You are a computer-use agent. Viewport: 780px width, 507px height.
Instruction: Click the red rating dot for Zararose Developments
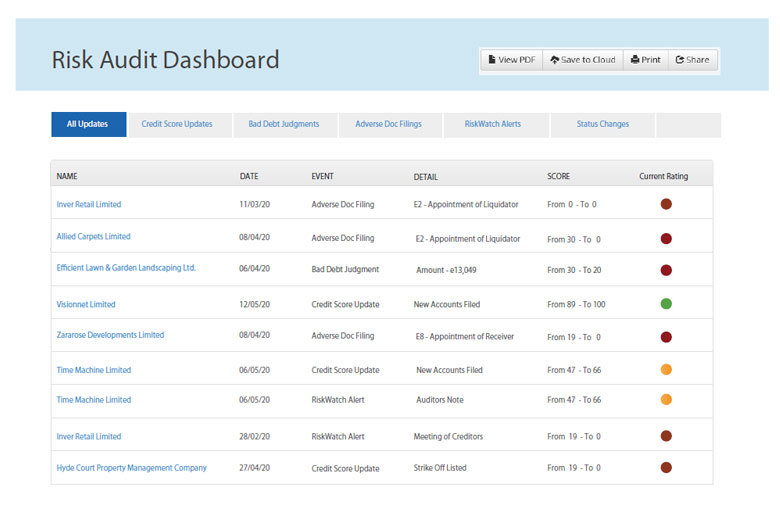point(666,337)
